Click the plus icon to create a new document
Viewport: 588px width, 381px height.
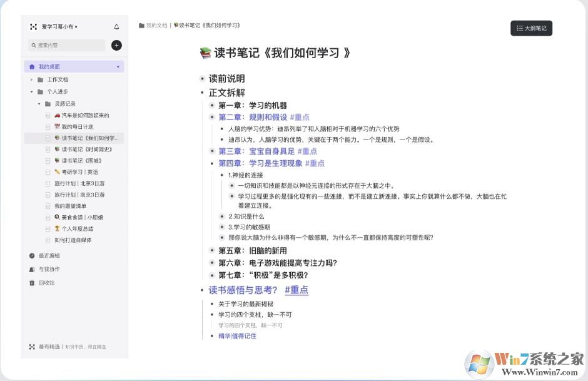click(116, 45)
